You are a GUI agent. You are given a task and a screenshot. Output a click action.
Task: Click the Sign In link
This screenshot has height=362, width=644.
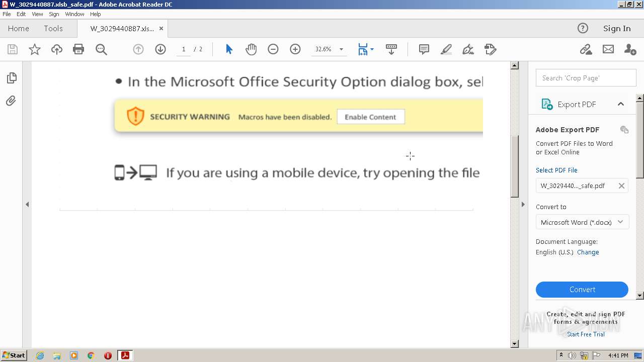click(x=617, y=29)
